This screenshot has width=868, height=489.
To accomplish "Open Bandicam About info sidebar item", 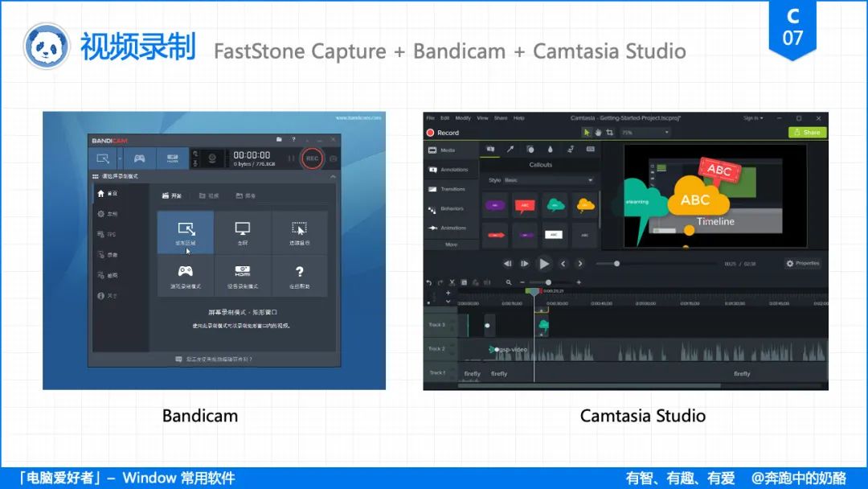I will click(108, 296).
